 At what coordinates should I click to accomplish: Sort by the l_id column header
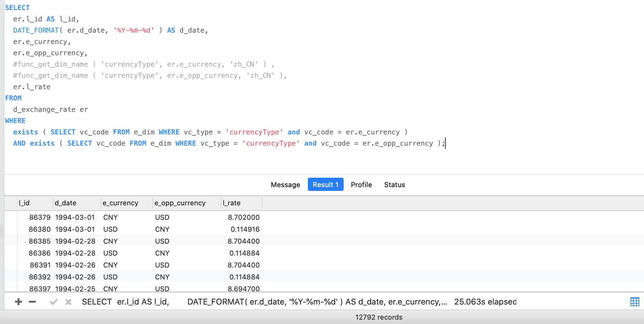[x=35, y=203]
